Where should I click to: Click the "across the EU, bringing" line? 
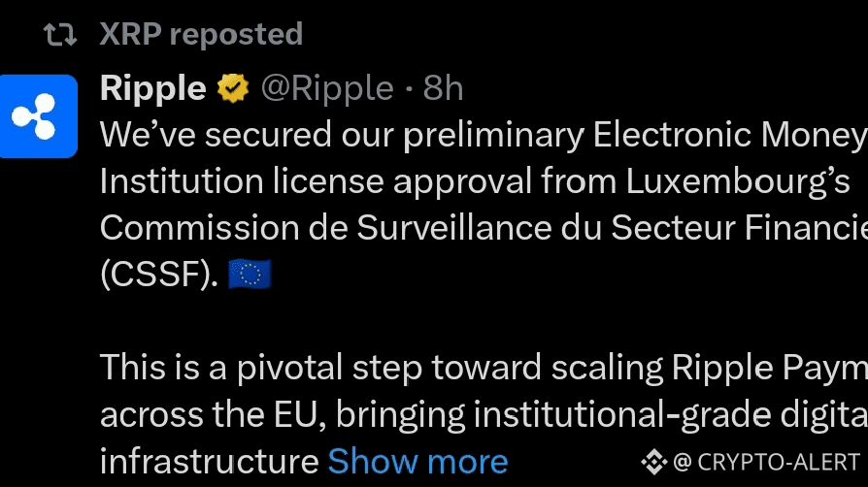[484, 415]
